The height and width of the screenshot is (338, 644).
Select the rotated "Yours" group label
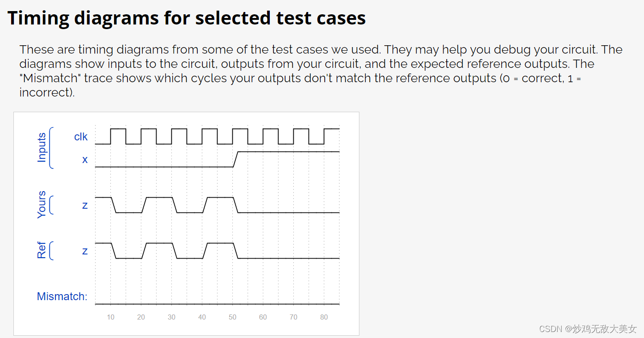click(x=42, y=205)
